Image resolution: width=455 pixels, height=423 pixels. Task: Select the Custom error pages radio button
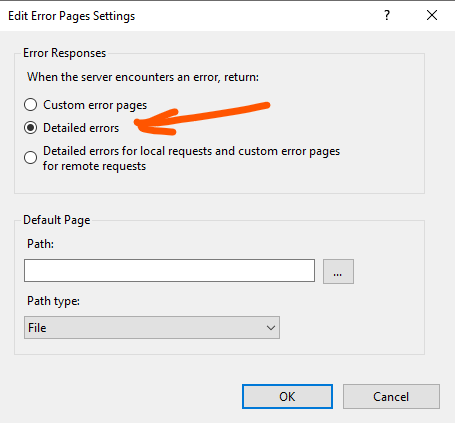(30, 105)
